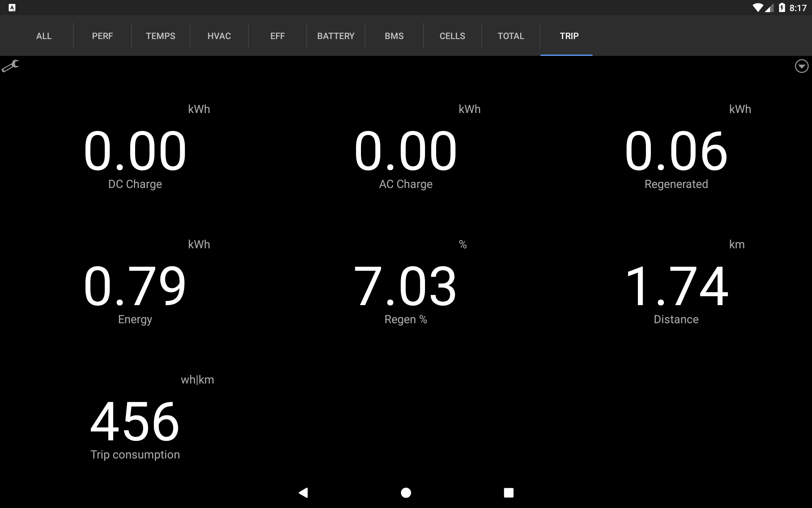Tap the cellular signal icon
812x508 pixels.
pyautogui.click(x=769, y=8)
